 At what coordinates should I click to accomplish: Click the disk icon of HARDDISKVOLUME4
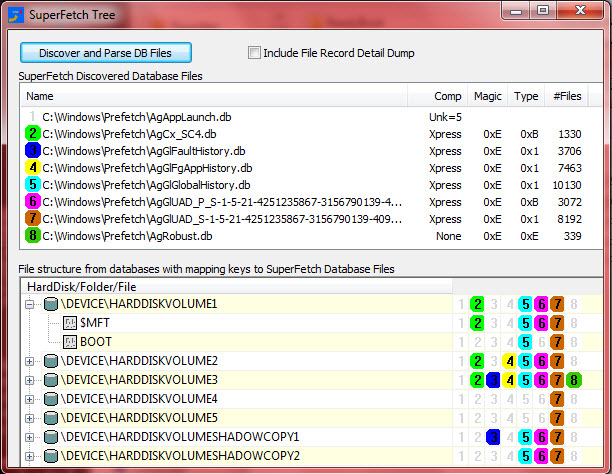[51, 399]
